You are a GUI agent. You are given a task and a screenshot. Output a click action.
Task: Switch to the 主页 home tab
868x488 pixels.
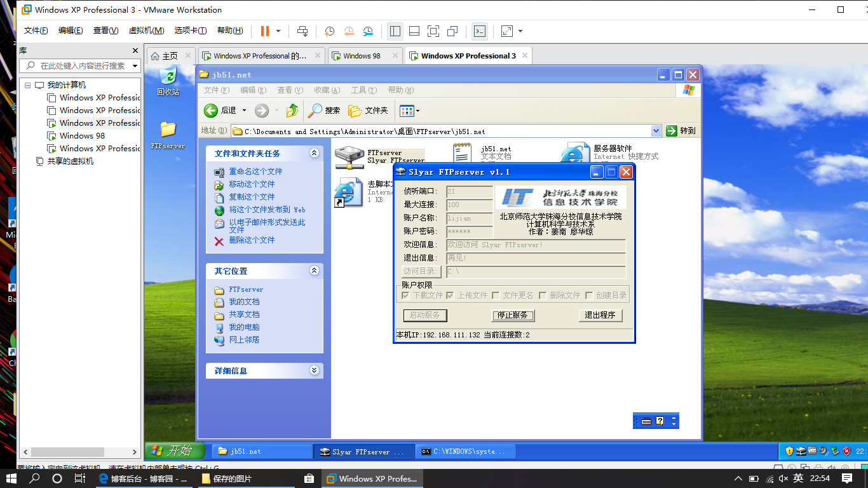pos(170,56)
